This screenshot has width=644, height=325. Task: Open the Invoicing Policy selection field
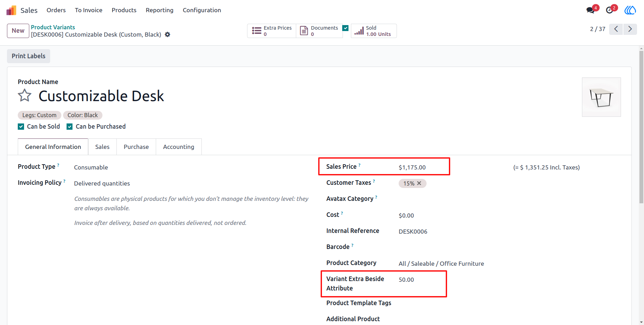[191, 183]
